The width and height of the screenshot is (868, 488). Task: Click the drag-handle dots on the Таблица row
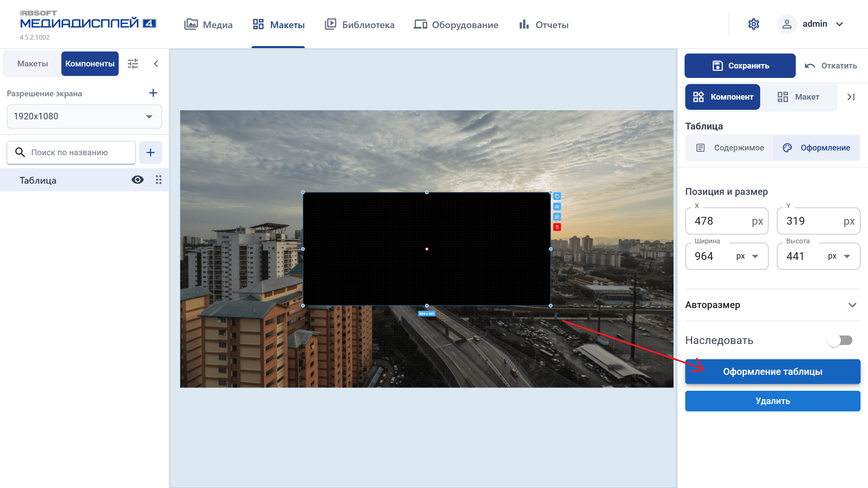pos(158,180)
